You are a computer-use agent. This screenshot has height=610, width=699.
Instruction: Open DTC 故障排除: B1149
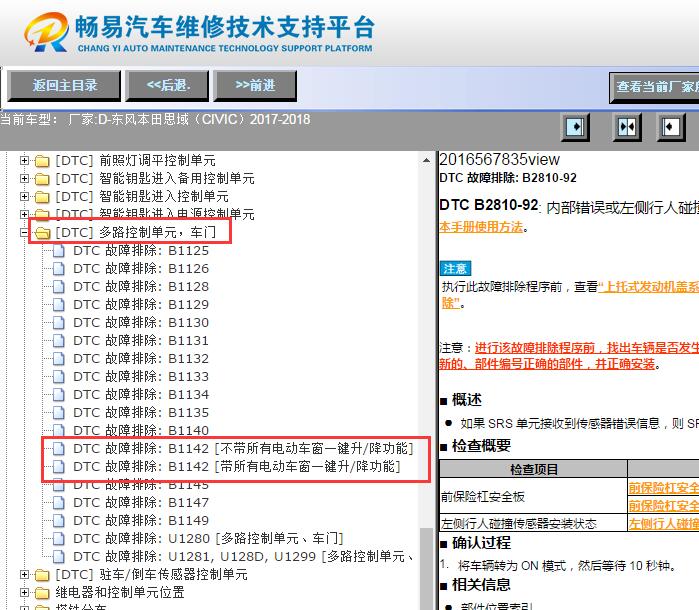coord(141,520)
